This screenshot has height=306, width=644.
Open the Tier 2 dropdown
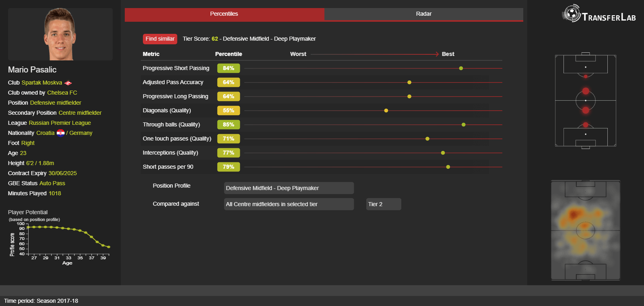[384, 204]
